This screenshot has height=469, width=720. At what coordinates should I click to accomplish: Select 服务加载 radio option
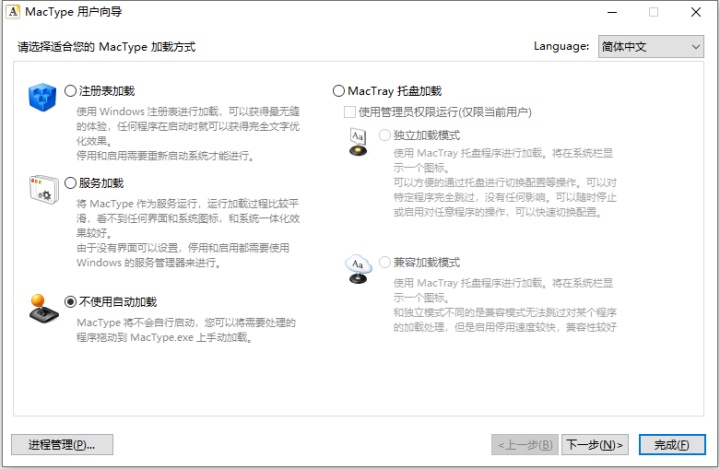coord(70,183)
